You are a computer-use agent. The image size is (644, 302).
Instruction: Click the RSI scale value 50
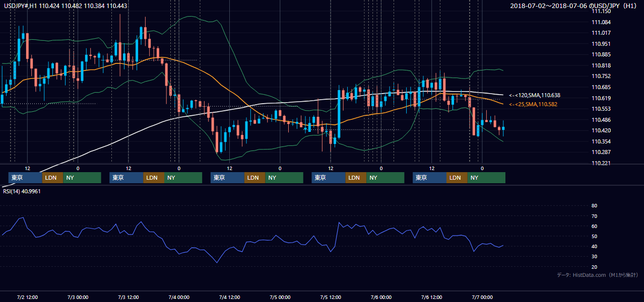pos(594,236)
